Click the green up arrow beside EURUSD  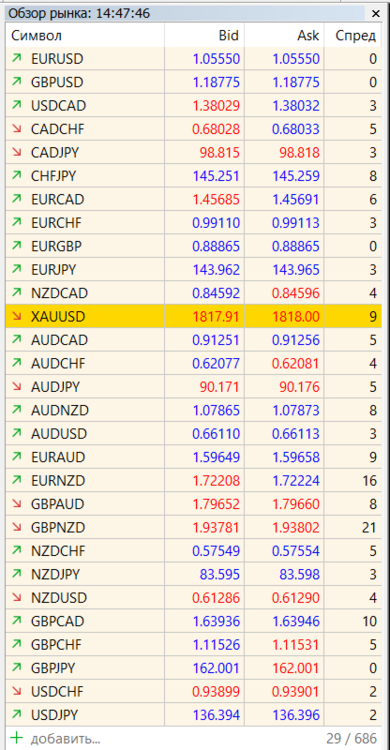(17, 59)
